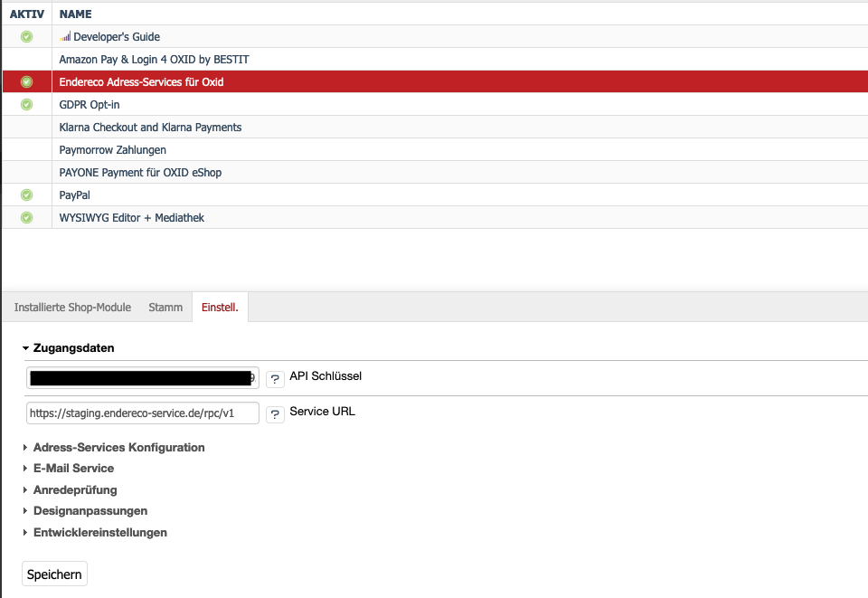Click active checkmark icon for Developer's Guide
868x598 pixels.
26,36
